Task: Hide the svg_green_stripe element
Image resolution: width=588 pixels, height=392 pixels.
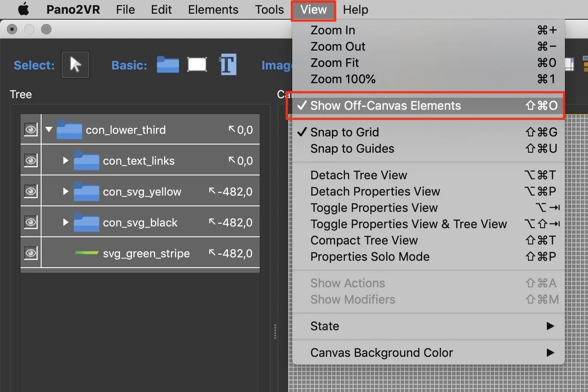Action: click(31, 253)
